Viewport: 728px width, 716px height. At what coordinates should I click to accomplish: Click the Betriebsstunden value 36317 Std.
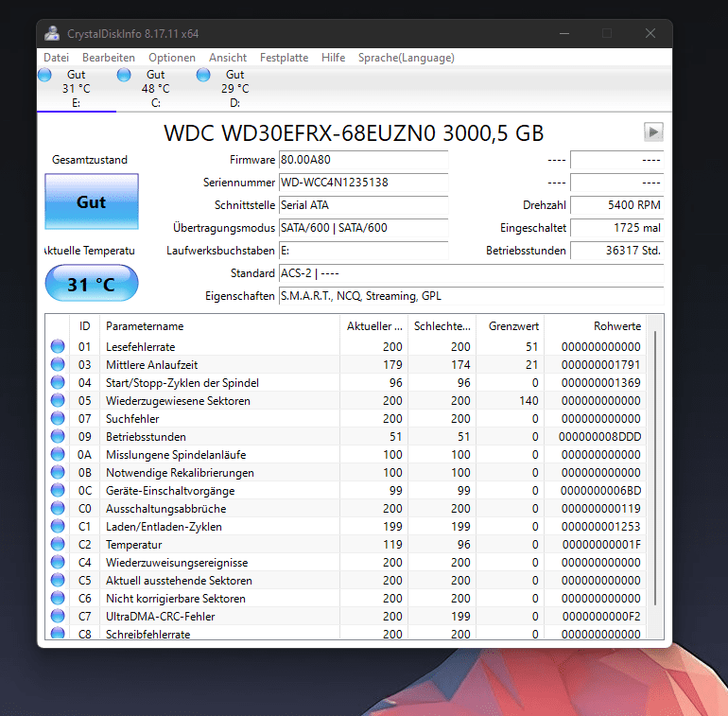(617, 251)
